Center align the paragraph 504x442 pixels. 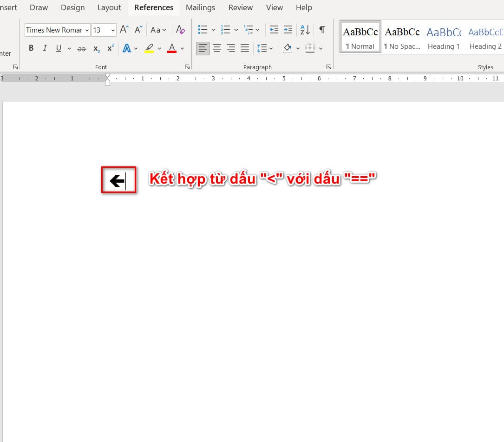[217, 48]
